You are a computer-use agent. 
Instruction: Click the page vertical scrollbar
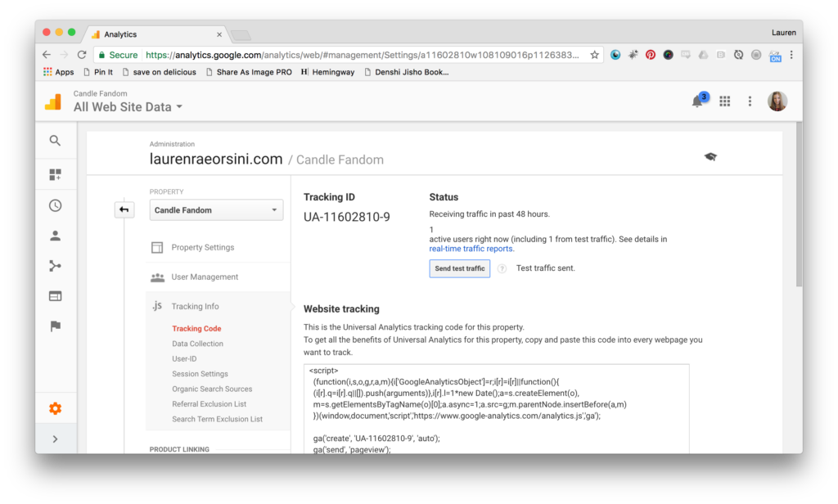click(x=799, y=205)
